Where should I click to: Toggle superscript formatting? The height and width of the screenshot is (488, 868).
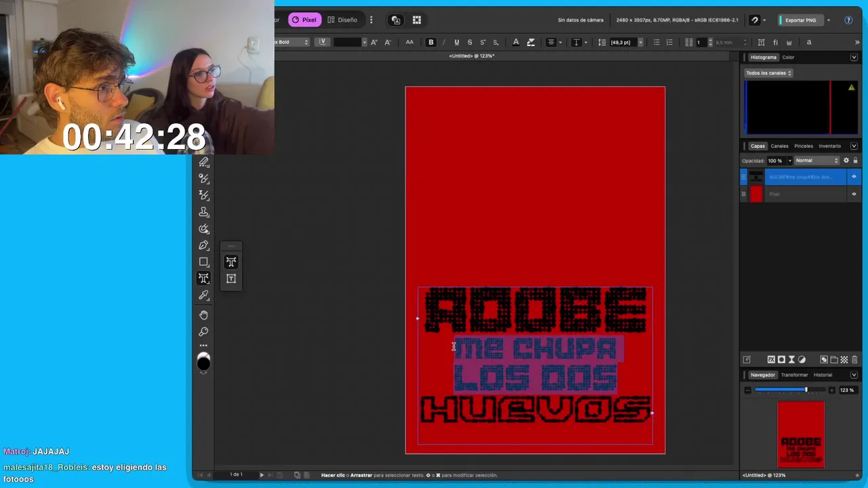[483, 42]
